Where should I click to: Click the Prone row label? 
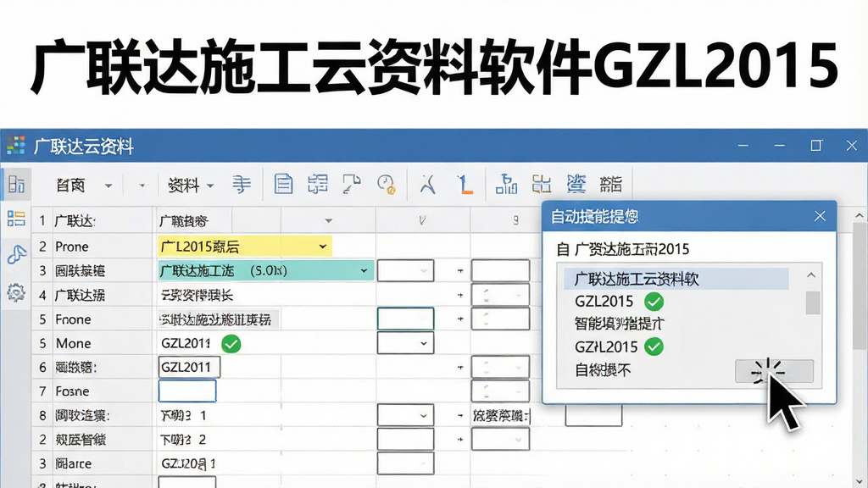72,247
